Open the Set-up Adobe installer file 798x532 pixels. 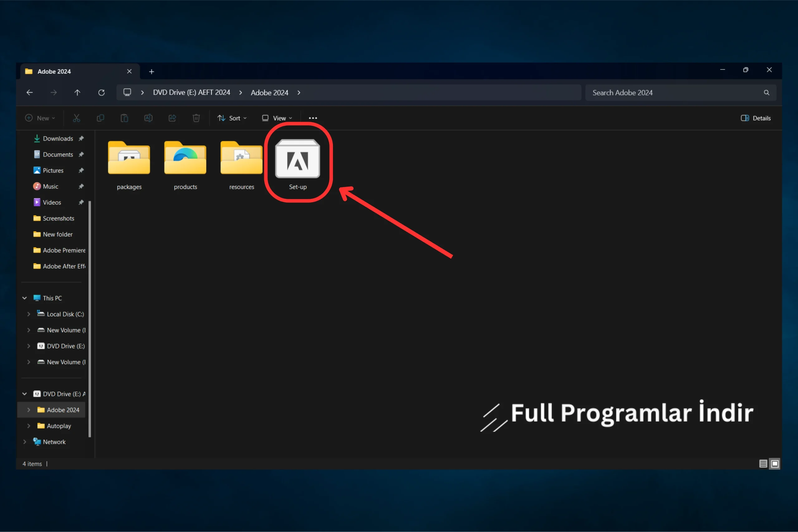click(x=298, y=164)
